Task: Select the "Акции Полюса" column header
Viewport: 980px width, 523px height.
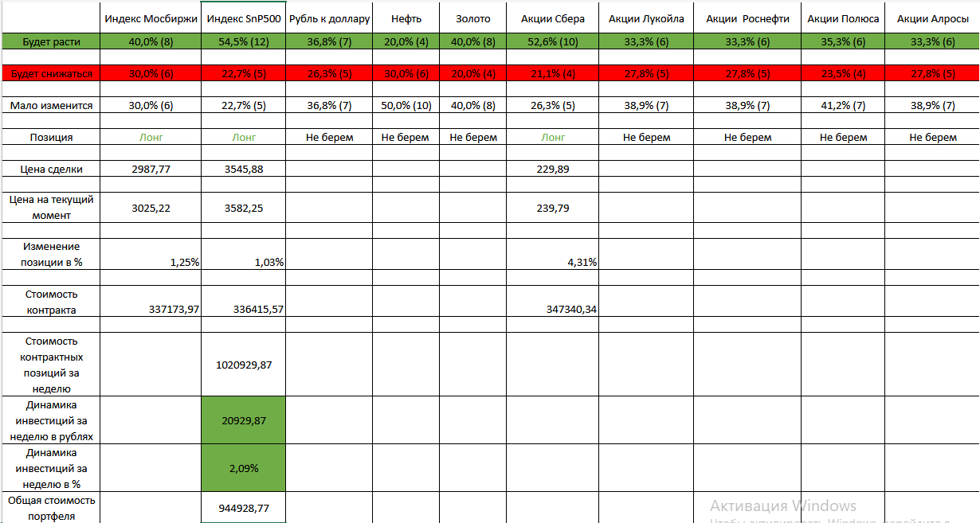Action: (843, 18)
